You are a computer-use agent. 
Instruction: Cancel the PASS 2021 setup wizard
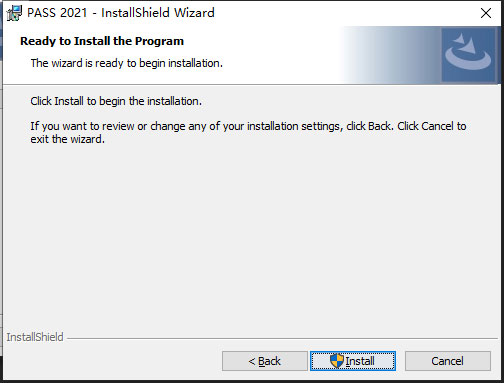click(x=448, y=361)
